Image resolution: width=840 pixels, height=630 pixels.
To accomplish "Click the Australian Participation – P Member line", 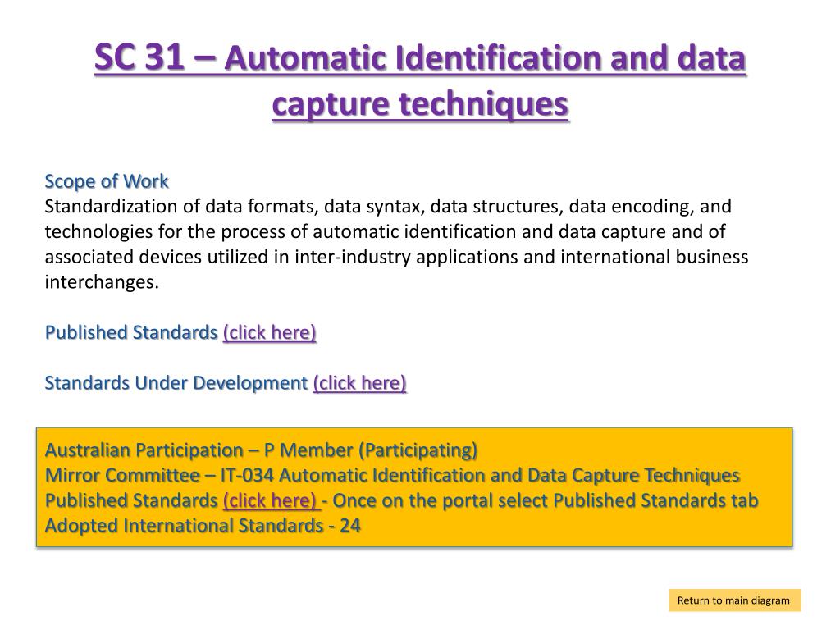I will pos(261,450).
